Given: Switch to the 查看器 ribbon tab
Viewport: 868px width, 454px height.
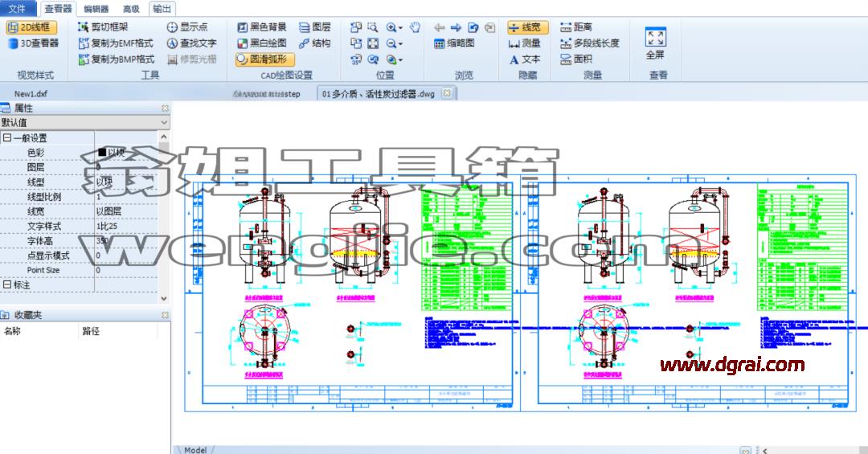Looking at the screenshot, I should [58, 8].
